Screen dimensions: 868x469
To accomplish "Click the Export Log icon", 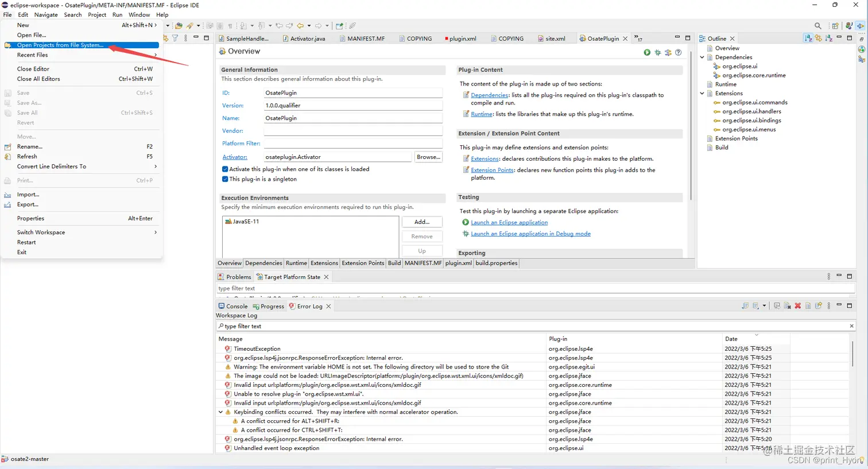I will (x=745, y=306).
